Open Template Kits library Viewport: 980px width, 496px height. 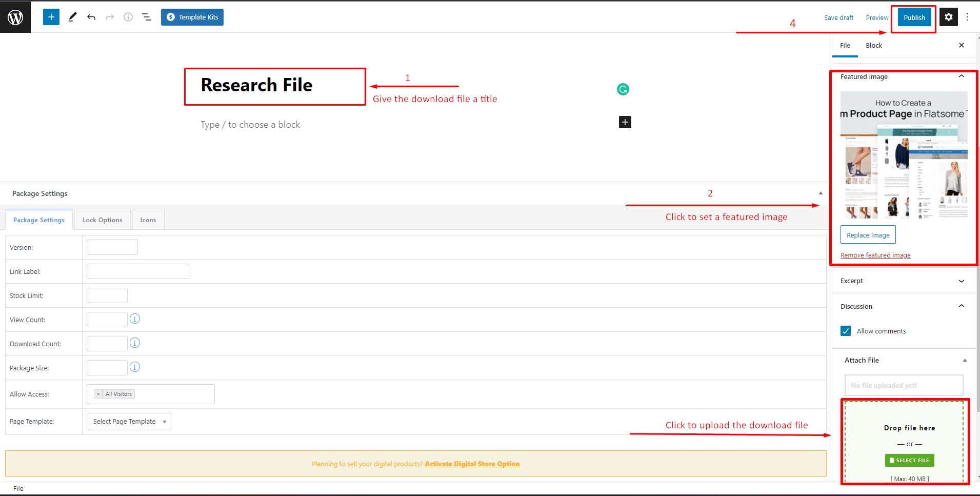coord(192,17)
